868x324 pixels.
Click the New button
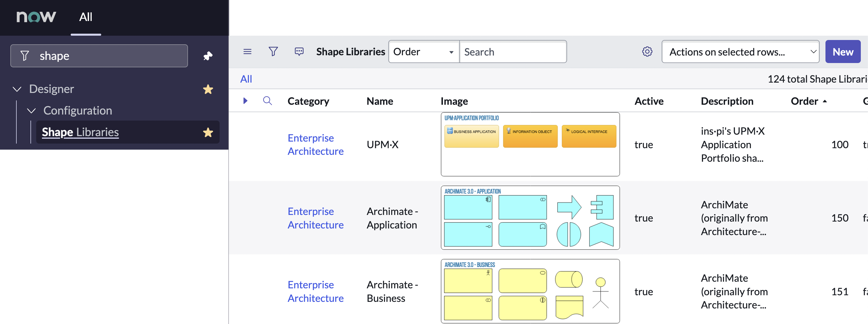pos(843,52)
